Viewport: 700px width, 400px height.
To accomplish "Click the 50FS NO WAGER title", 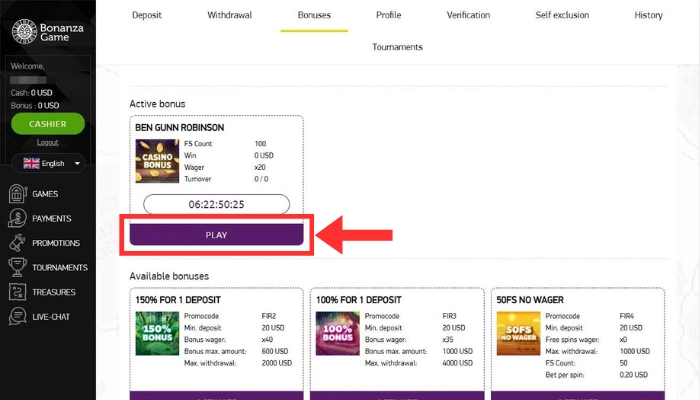I will [530, 300].
